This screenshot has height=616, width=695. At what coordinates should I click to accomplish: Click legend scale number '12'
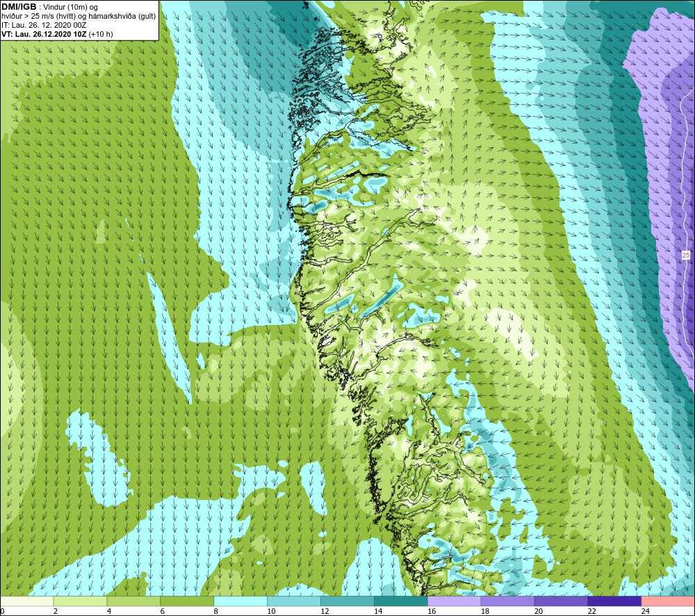click(325, 611)
